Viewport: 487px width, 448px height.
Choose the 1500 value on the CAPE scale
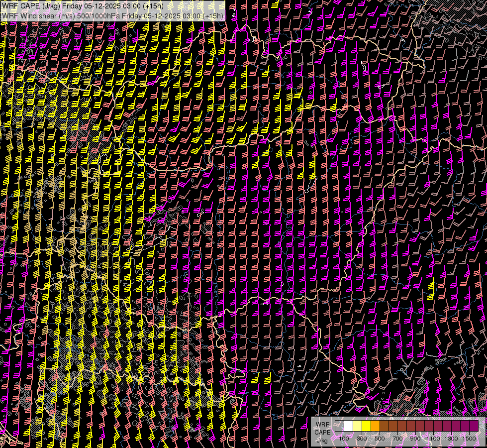(x=469, y=439)
